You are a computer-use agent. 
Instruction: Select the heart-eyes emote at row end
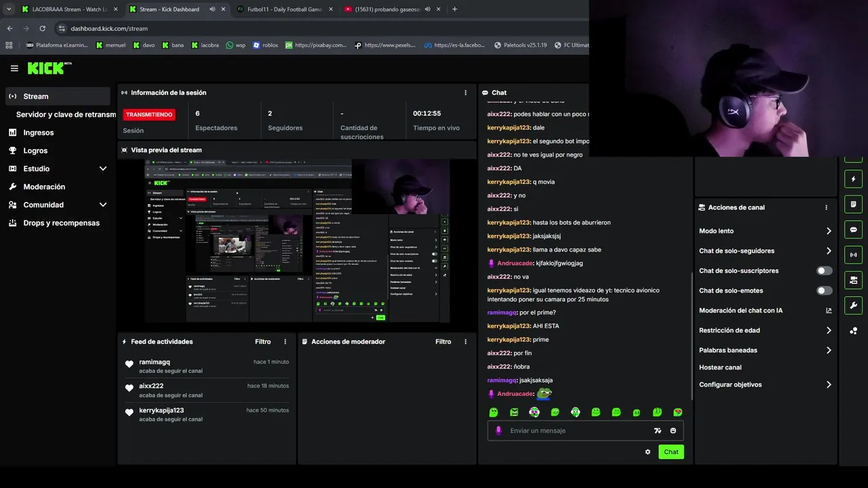pos(677,412)
